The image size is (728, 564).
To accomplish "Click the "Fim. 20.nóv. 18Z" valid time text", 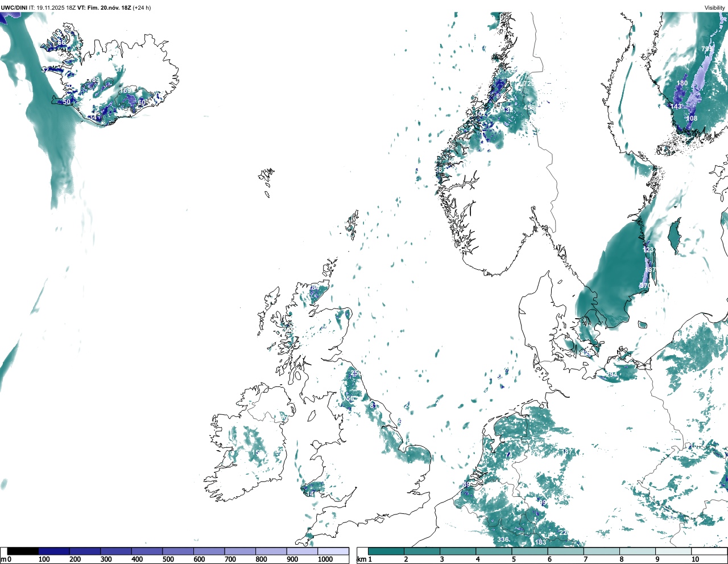I will (110, 7).
